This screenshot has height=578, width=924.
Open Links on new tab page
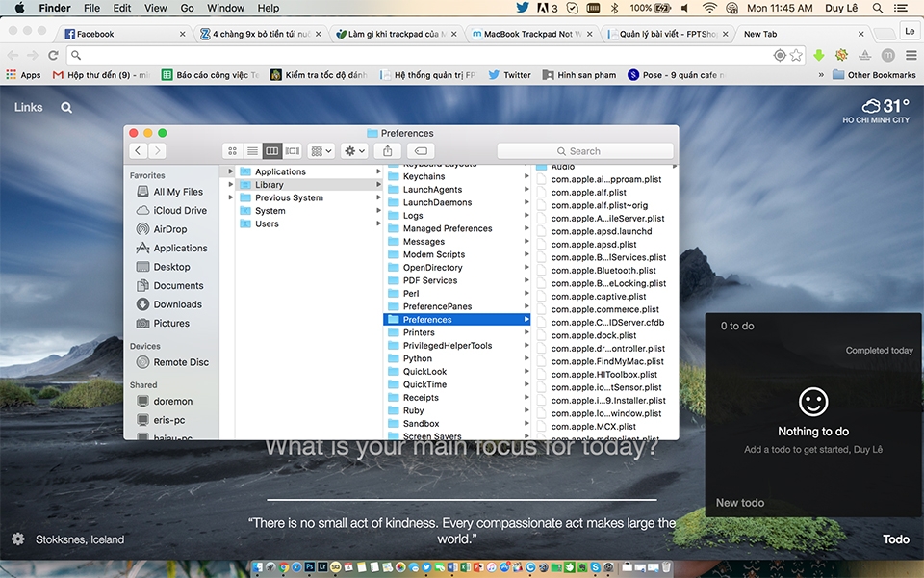tap(28, 107)
